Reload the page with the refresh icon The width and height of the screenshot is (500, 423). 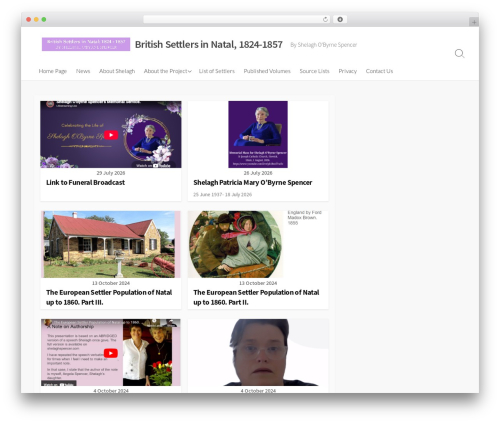click(325, 20)
